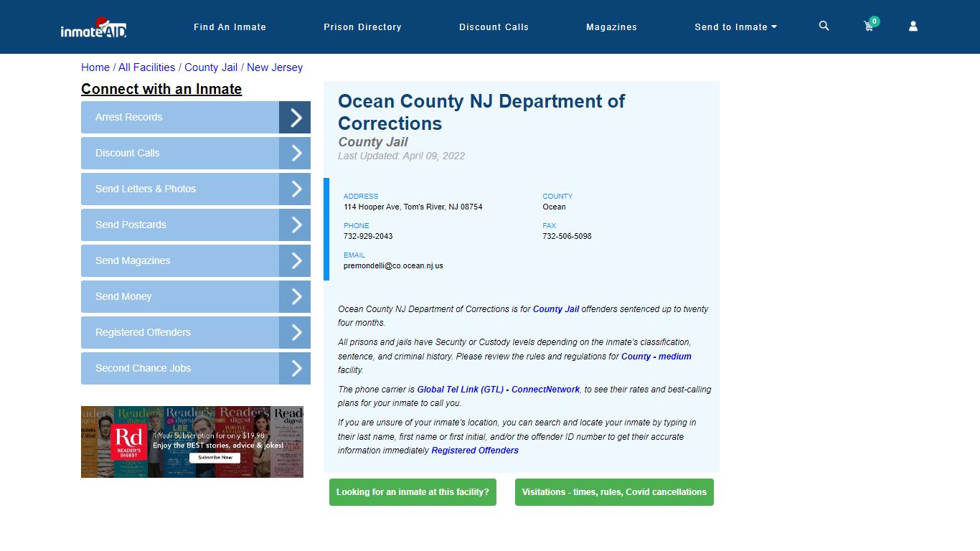Viewport: 980px width, 551px height.
Task: Open Find An Inmate menu
Action: pos(230,27)
